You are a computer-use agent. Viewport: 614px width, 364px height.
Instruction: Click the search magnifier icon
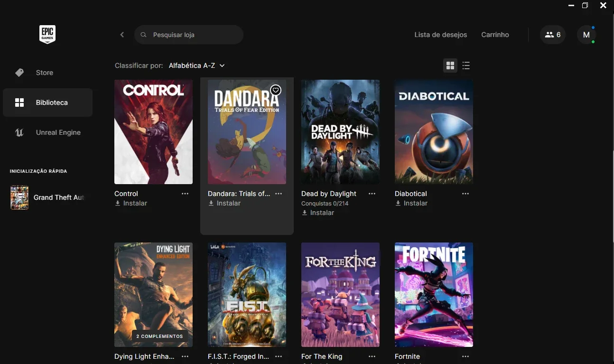tap(143, 35)
